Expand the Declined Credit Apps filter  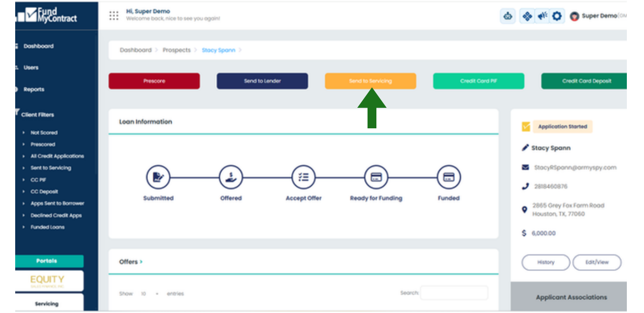(56, 216)
